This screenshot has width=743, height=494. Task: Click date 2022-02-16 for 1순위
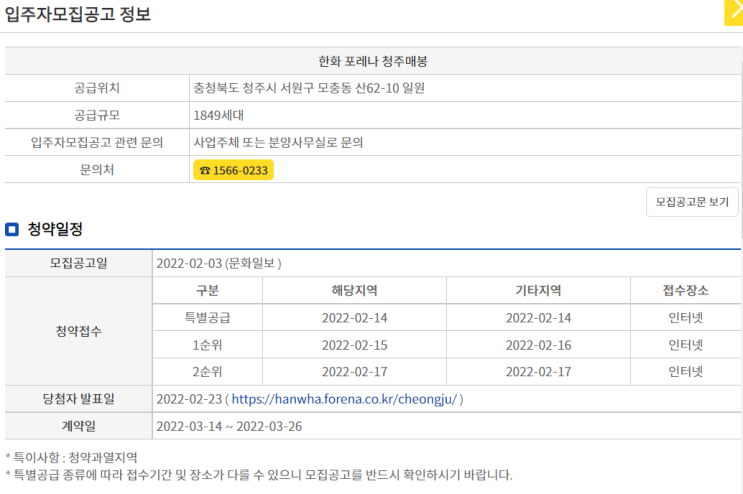(x=538, y=345)
